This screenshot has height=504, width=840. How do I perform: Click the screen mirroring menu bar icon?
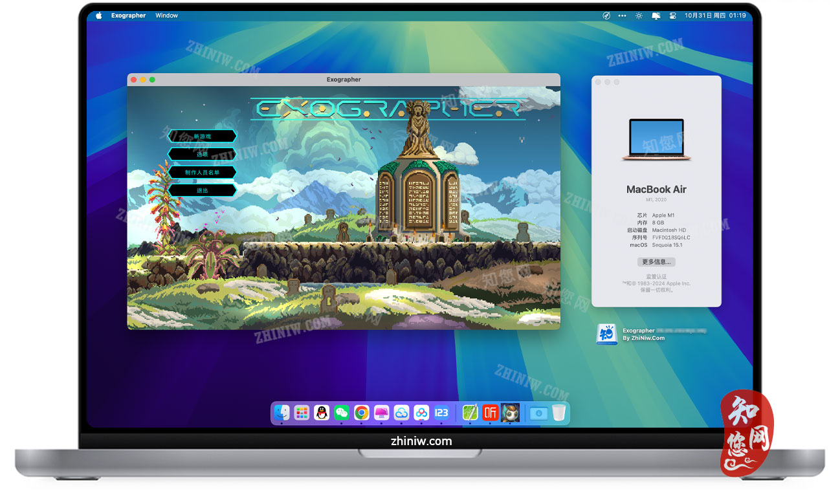pyautogui.click(x=656, y=16)
